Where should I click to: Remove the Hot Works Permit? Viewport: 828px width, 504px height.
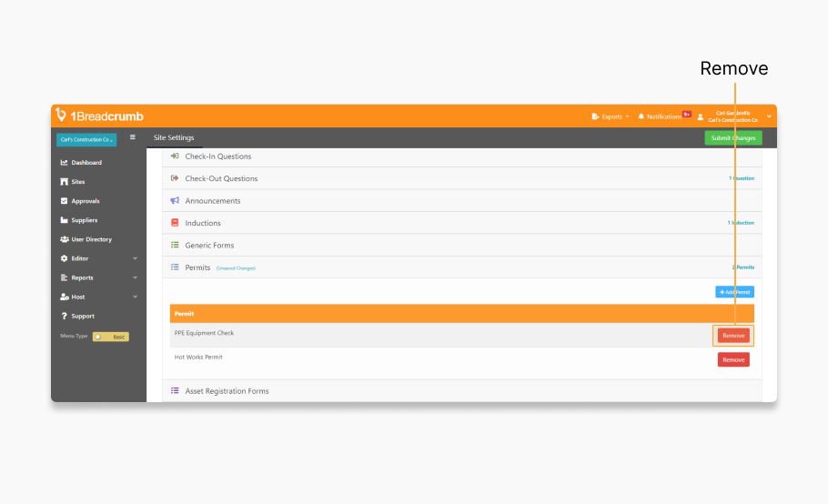pos(733,360)
